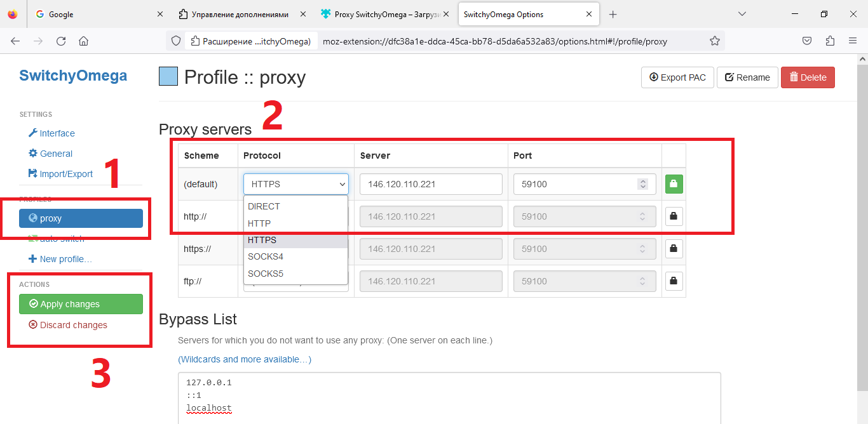Click the address bar URL
Screen dimensions: 868x424
[x=494, y=41]
